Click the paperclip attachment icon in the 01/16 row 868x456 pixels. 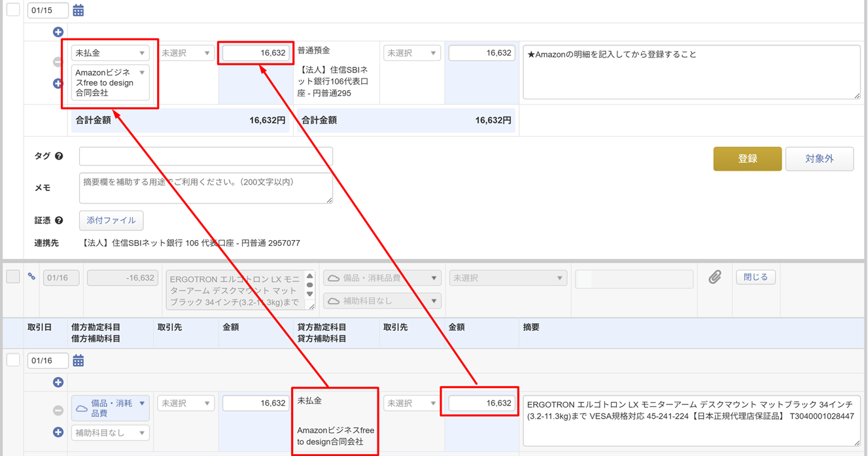point(714,277)
